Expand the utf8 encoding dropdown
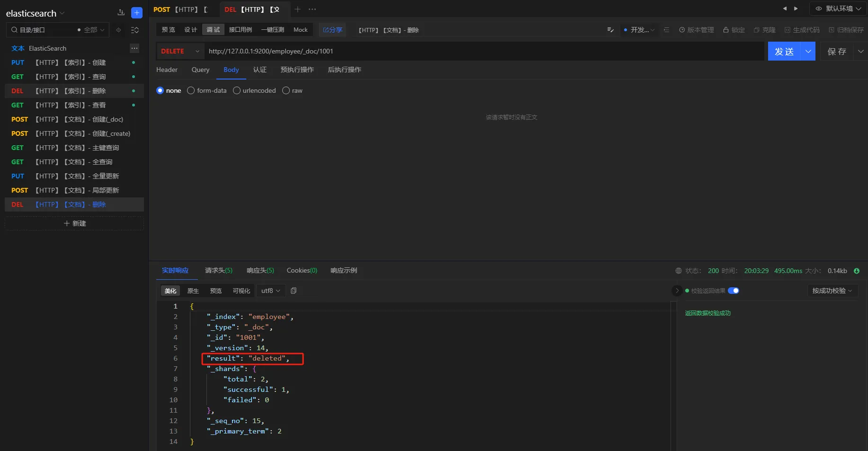This screenshot has height=451, width=868. [x=270, y=291]
